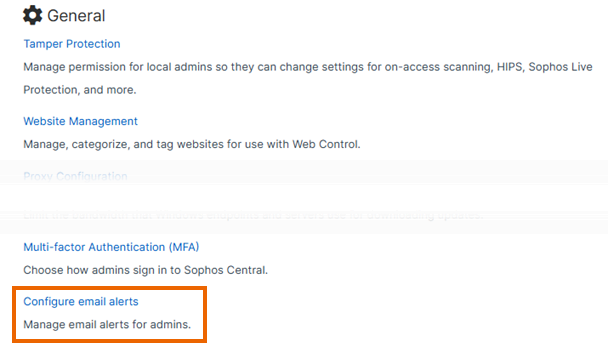Click the 'Protection, and more.' text line
The height and width of the screenshot is (364, 608).
pos(80,90)
